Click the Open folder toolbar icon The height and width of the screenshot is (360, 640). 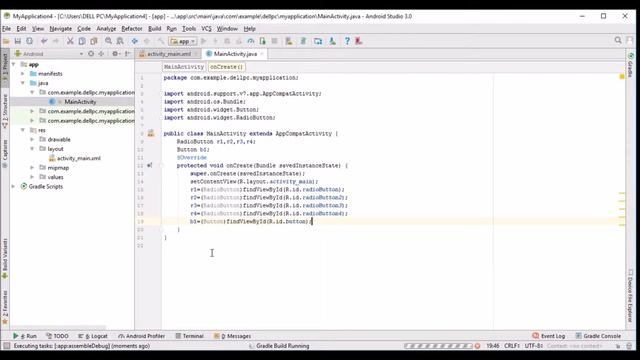[6, 41]
